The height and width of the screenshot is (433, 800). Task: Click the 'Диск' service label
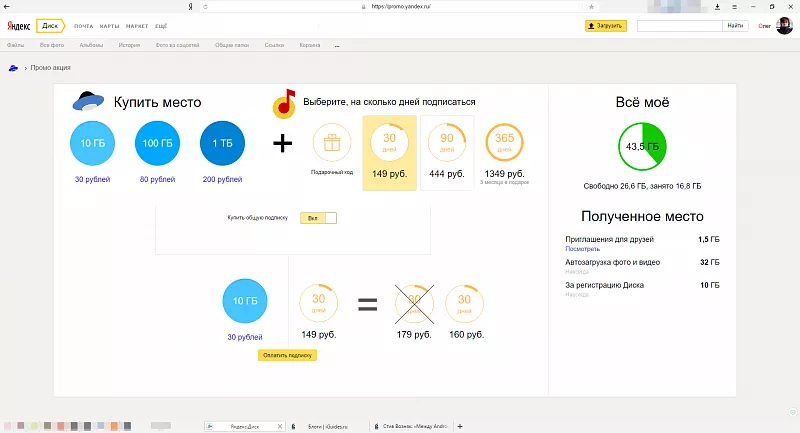click(50, 26)
